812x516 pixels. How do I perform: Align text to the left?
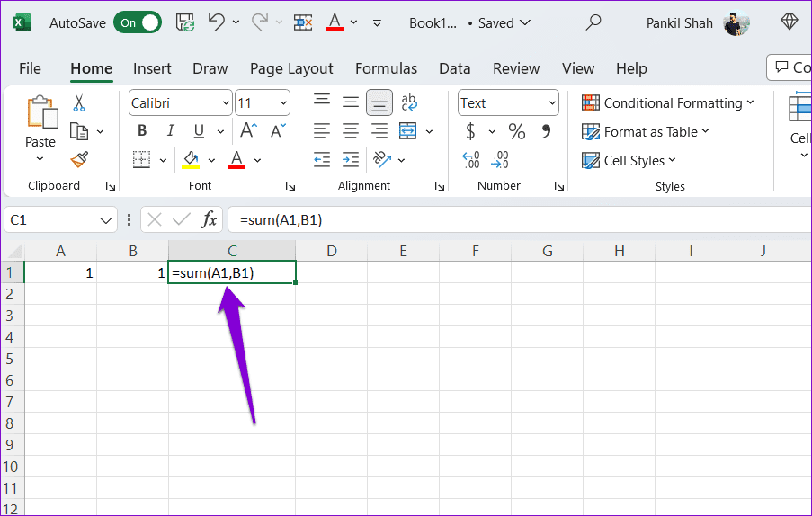322,131
